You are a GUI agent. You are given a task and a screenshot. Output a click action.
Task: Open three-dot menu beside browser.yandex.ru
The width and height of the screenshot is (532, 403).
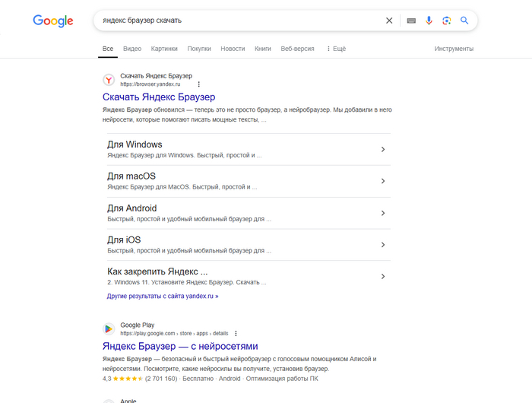coord(198,84)
